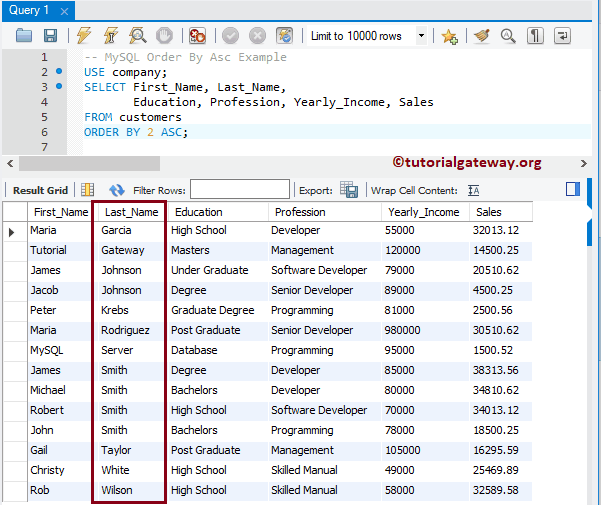The height and width of the screenshot is (505, 601).
Task: Click the stop execution hand icon
Action: [x=166, y=36]
